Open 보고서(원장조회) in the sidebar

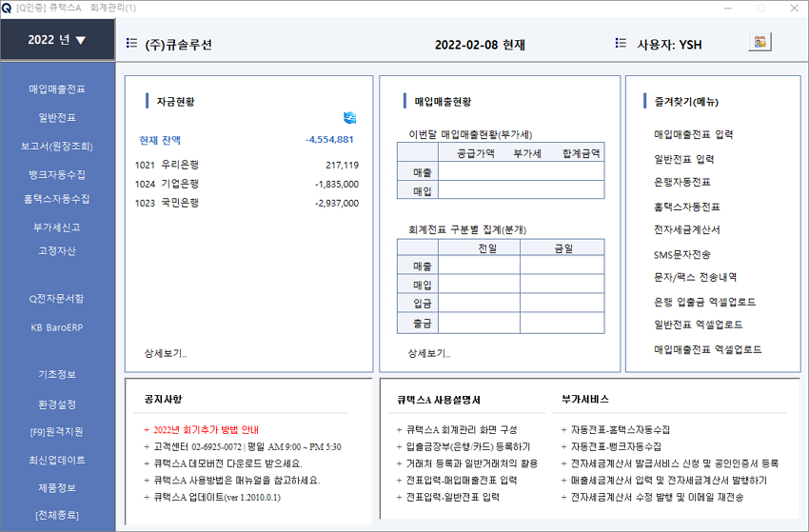pos(57,147)
